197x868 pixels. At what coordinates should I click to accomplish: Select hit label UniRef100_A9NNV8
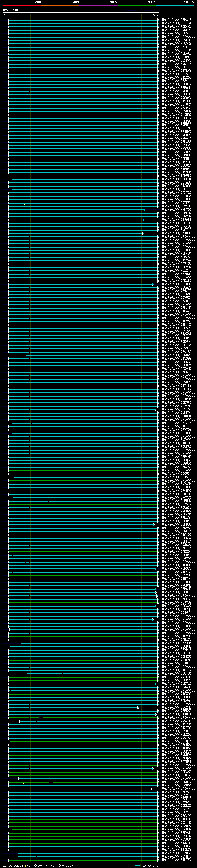tap(177, 355)
